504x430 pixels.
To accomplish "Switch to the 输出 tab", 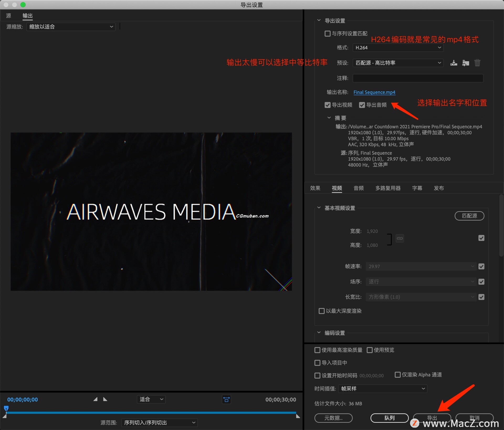I will click(x=27, y=15).
